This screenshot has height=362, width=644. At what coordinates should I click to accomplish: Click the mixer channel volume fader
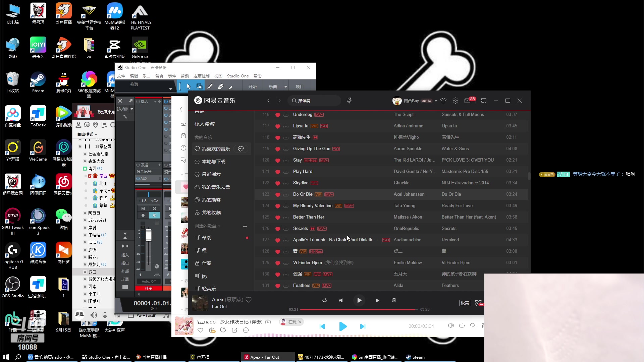pyautogui.click(x=148, y=235)
